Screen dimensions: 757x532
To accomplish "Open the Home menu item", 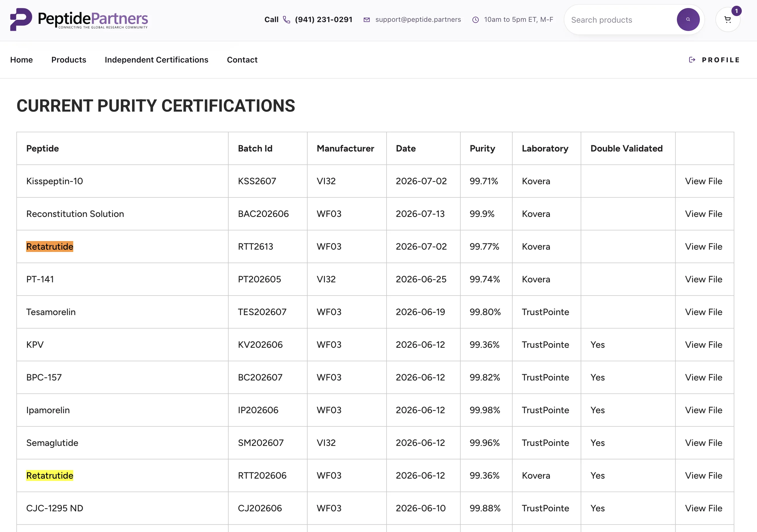I will (22, 60).
